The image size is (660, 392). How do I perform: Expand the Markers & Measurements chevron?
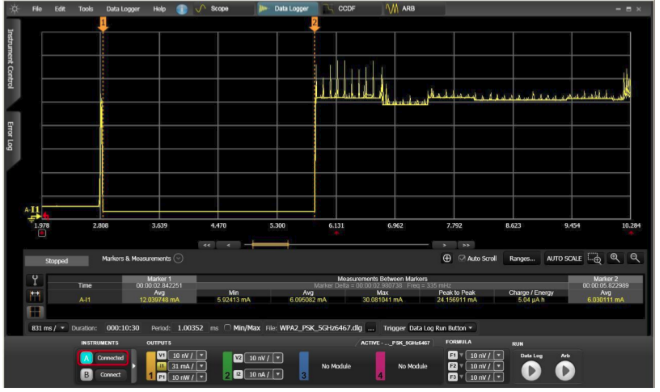click(x=178, y=259)
